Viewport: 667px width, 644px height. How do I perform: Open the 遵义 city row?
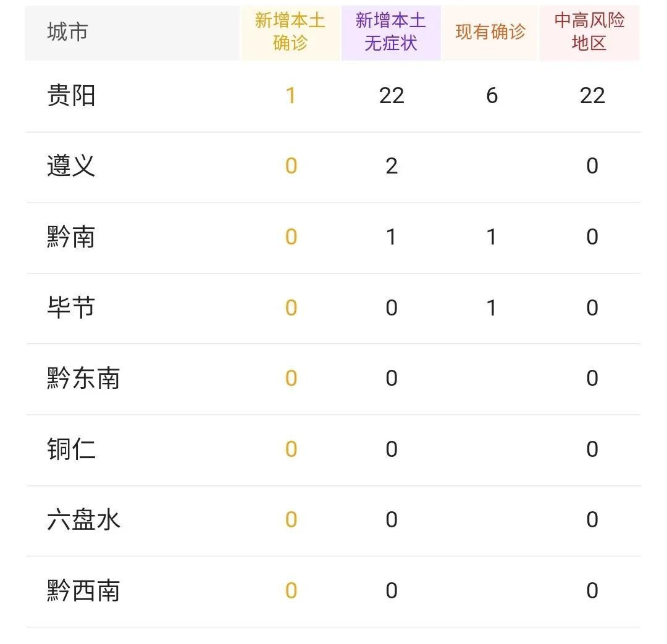(x=333, y=167)
